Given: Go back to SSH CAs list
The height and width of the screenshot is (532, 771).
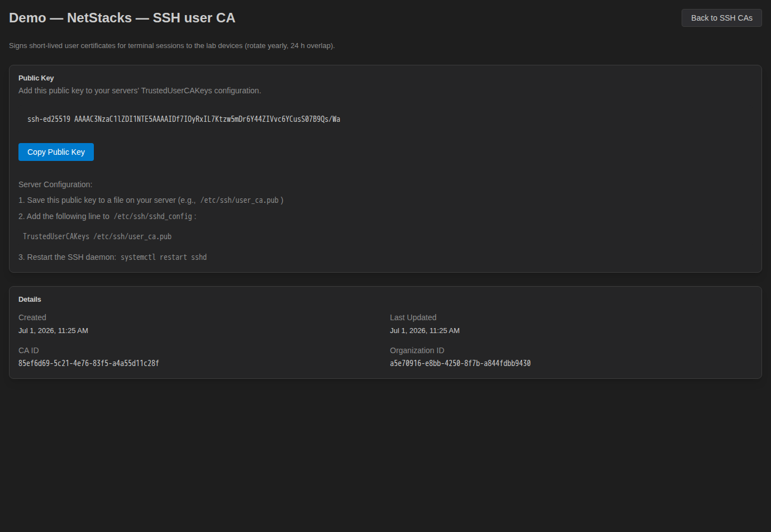Looking at the screenshot, I should [x=721, y=18].
